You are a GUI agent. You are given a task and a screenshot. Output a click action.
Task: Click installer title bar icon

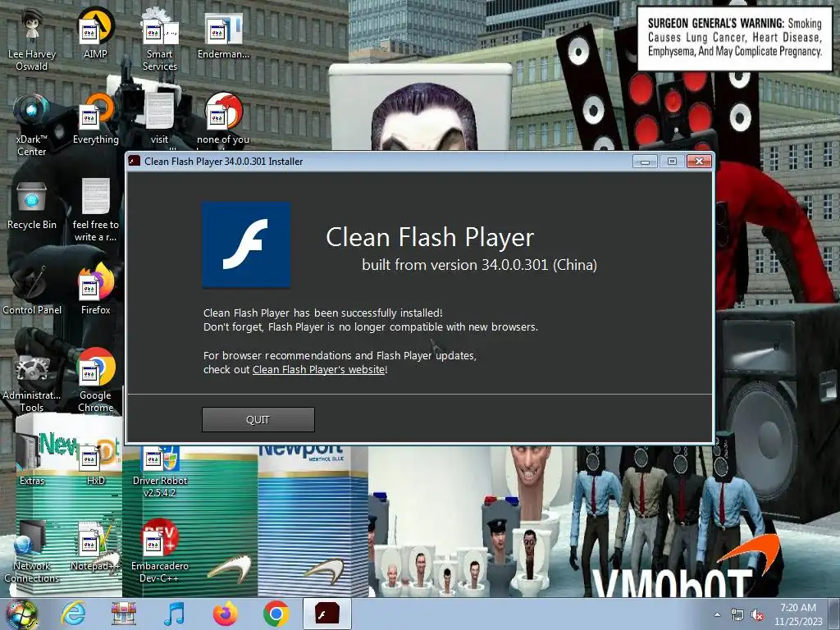pyautogui.click(x=135, y=162)
